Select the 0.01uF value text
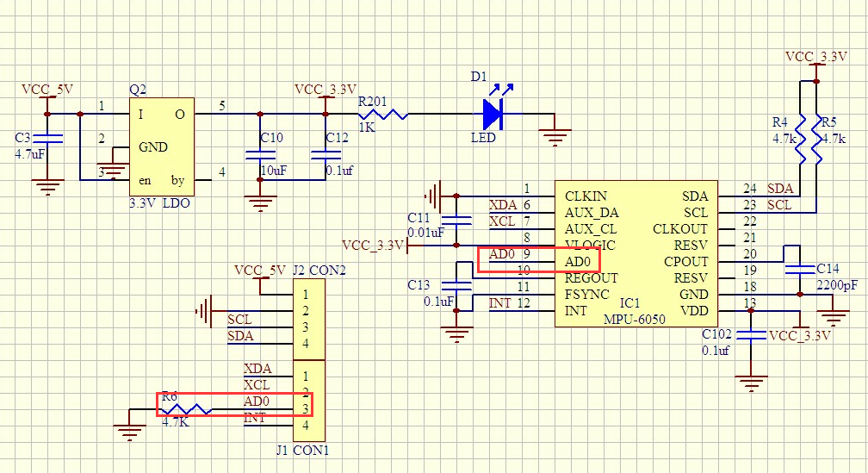This screenshot has width=868, height=473. 425,233
